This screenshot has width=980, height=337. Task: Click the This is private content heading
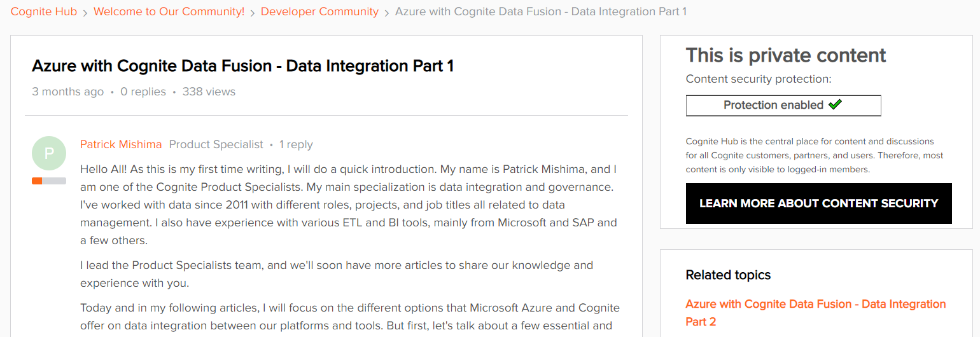tap(786, 55)
